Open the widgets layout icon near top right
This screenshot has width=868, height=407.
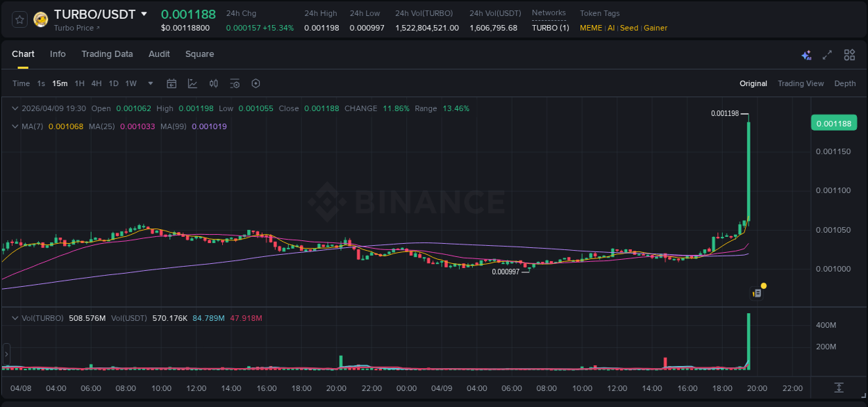point(849,54)
